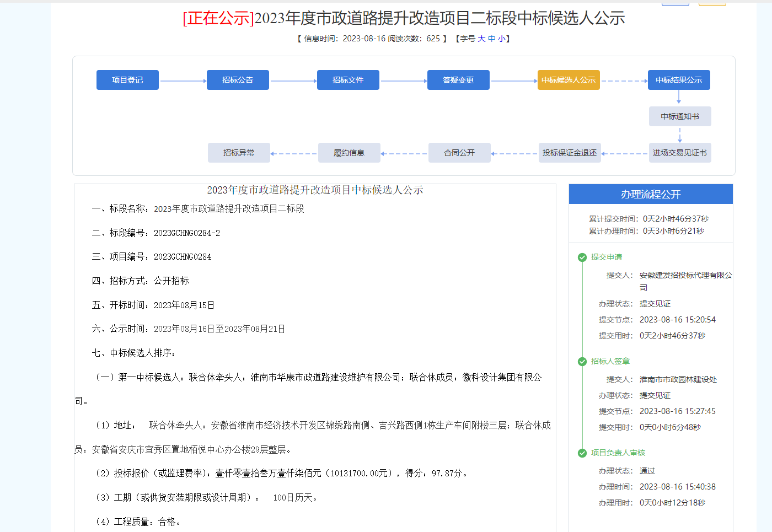Viewport: 772px width, 532px height.
Task: Click the 标段编号 2023GCHNG0284-2 line
Action: coord(156,233)
